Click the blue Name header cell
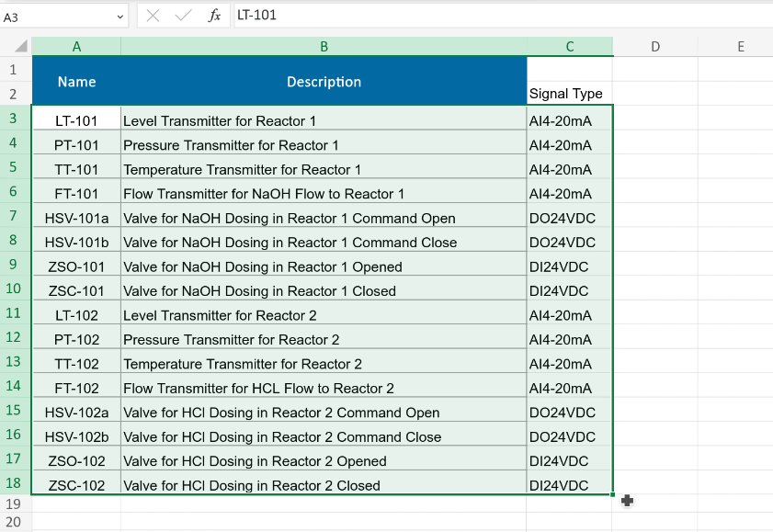 [x=76, y=82]
